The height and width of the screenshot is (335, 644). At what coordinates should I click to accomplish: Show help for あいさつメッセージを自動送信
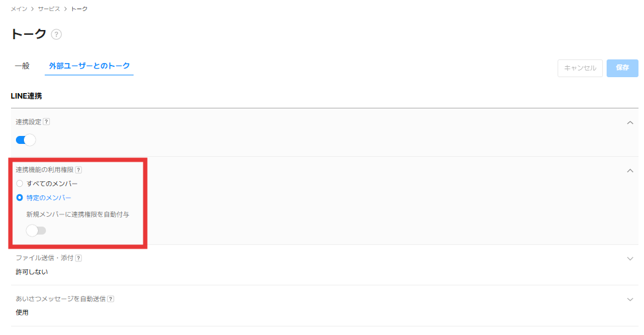(x=111, y=299)
